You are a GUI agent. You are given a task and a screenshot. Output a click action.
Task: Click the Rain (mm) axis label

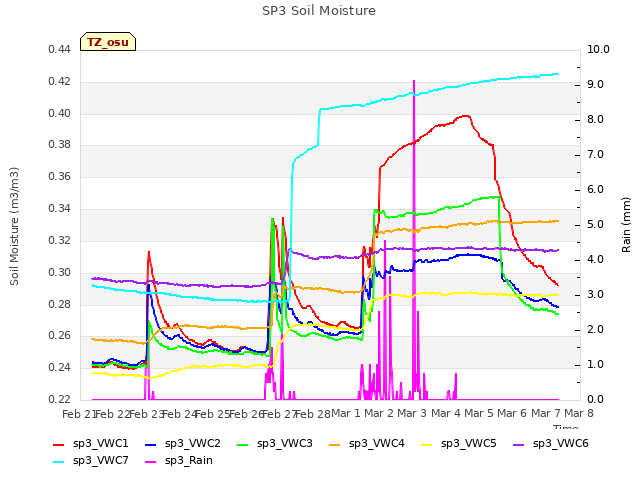626,225
